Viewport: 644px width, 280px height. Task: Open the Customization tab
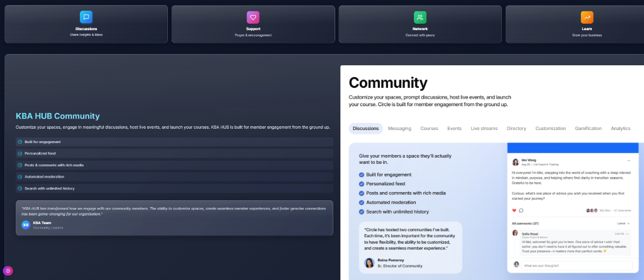tap(550, 128)
